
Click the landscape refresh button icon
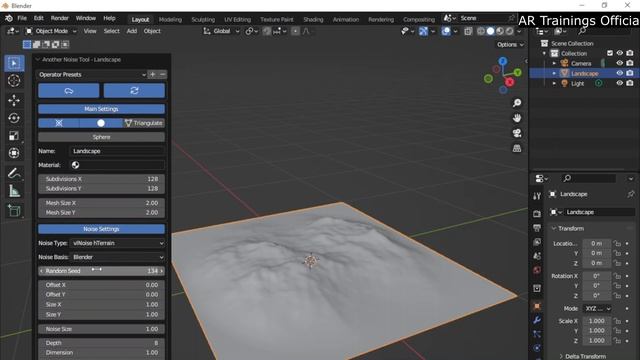[134, 91]
